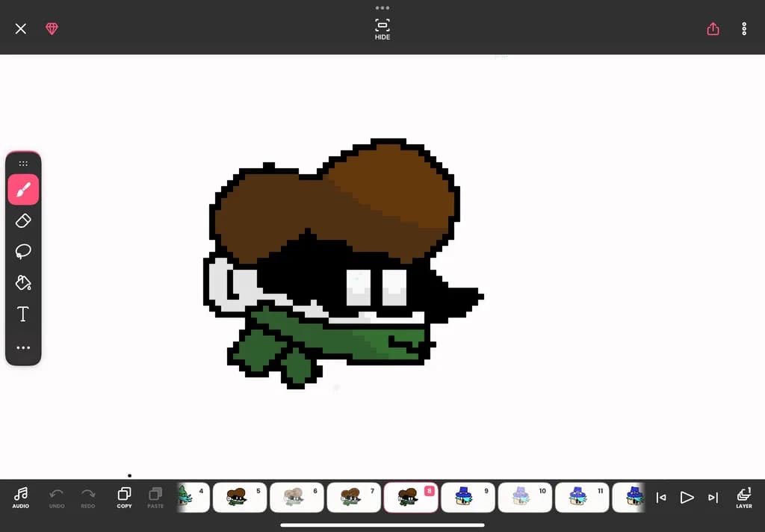Open the vertical three-dot options menu
Viewport: 765px width, 532px height.
[744, 29]
